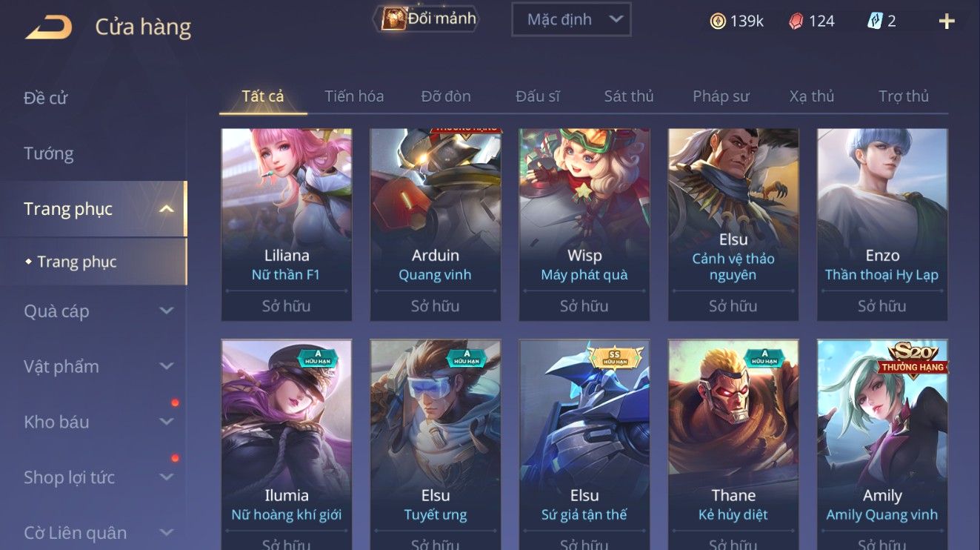980x550 pixels.
Task: Open the Wisp Máy phát quà skin card
Action: (584, 225)
